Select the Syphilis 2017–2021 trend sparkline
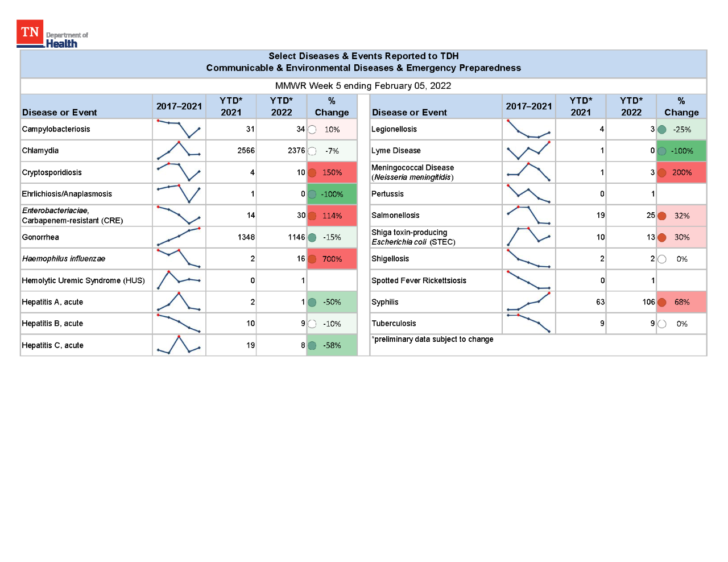 (x=528, y=301)
